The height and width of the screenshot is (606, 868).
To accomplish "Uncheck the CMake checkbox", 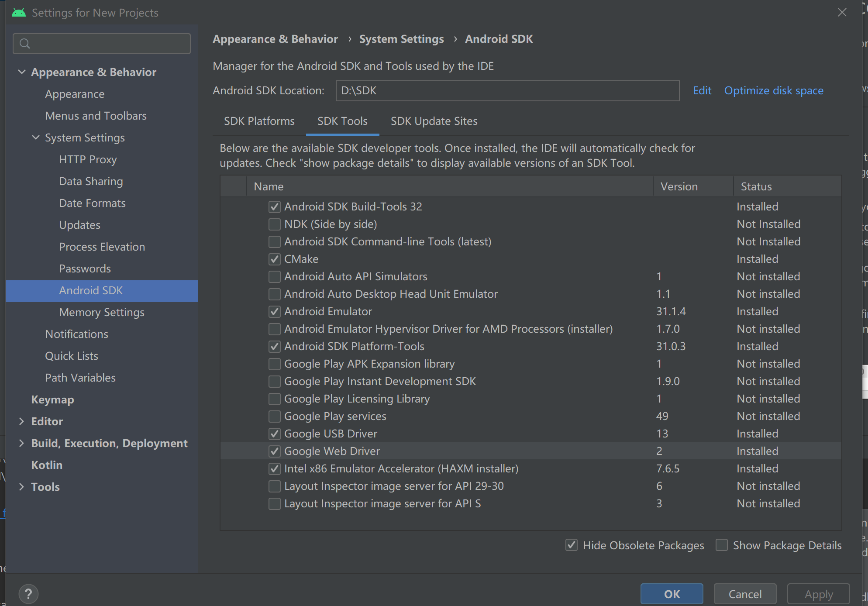I will (x=274, y=259).
